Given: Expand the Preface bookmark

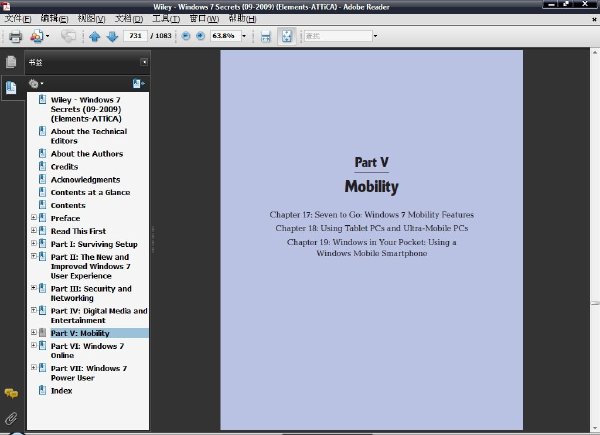Looking at the screenshot, I should click(34, 217).
